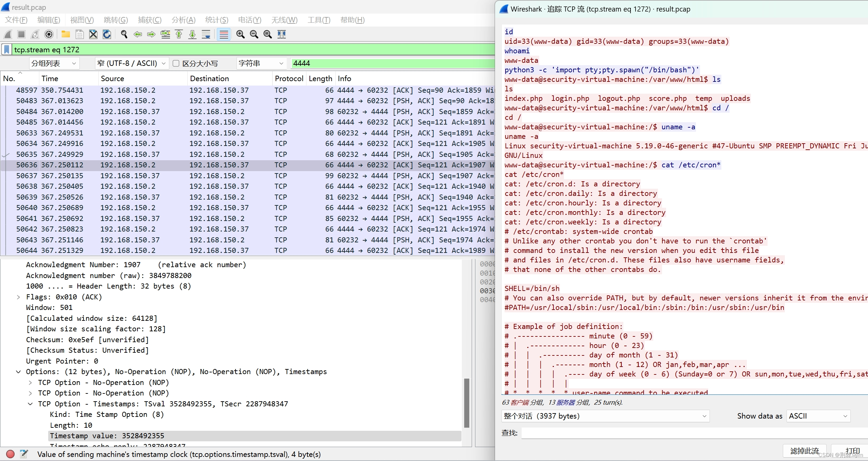The width and height of the screenshot is (868, 461).
Task: Expand the Flags: 0x010 (ACK) tree item
Action: tap(18, 297)
